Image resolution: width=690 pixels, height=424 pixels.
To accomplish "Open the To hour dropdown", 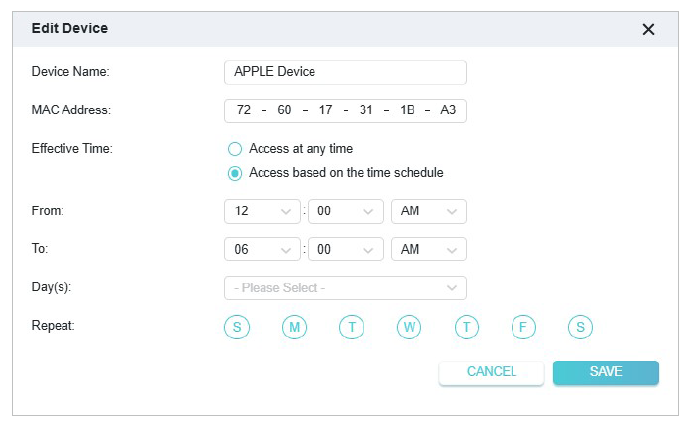I will tap(263, 250).
